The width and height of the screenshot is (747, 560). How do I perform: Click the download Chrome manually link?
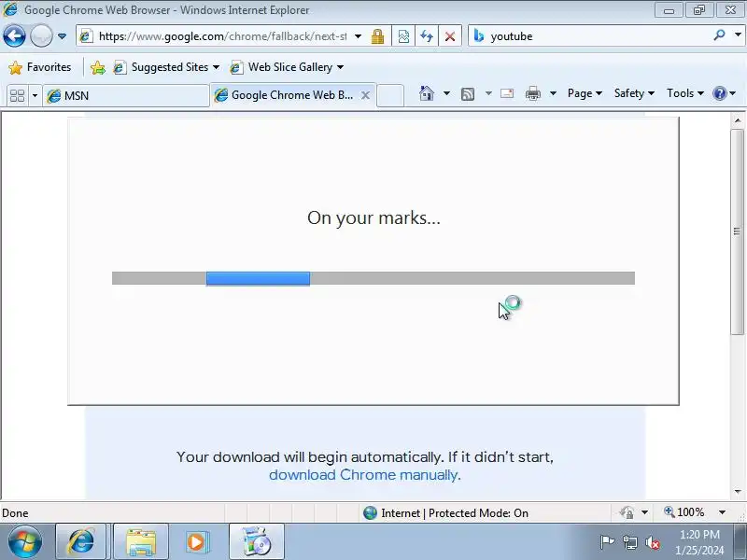click(363, 475)
